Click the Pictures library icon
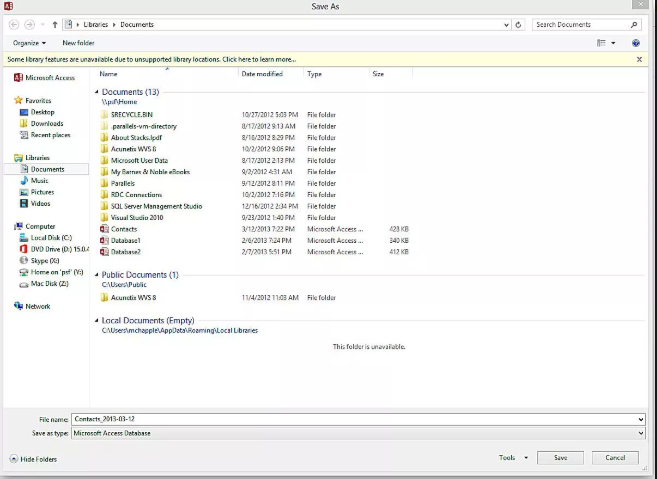The image size is (657, 479). [24, 192]
